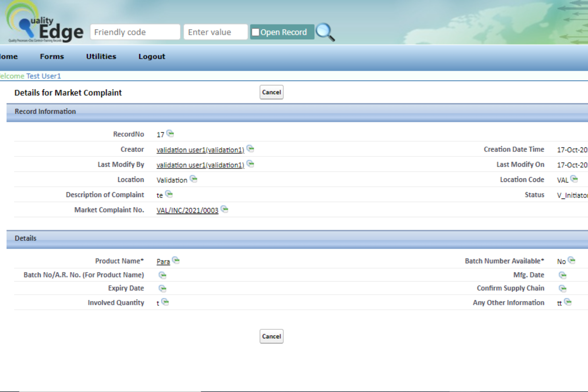Follow the VAL/INC/2021/0003 complaint link
588x392 pixels.
point(188,210)
